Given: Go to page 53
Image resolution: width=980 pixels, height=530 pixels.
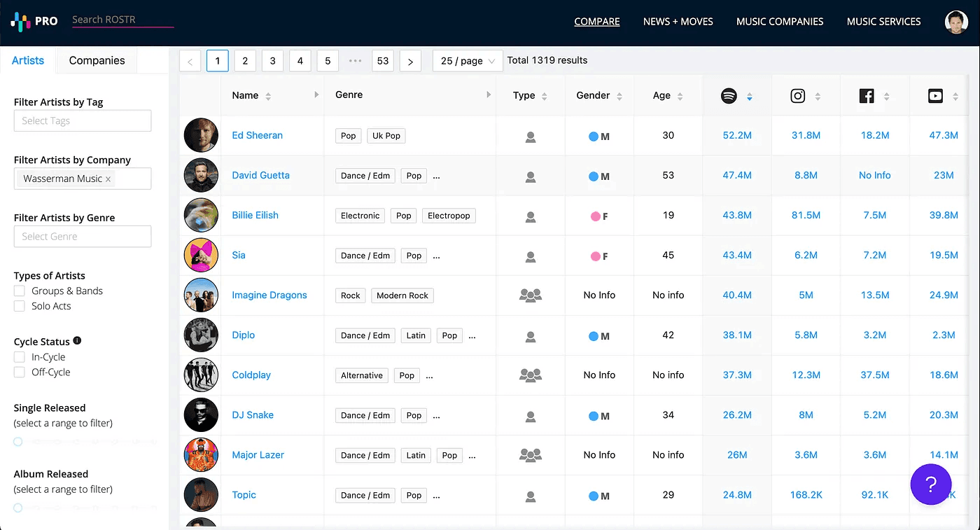Looking at the screenshot, I should pyautogui.click(x=383, y=61).
